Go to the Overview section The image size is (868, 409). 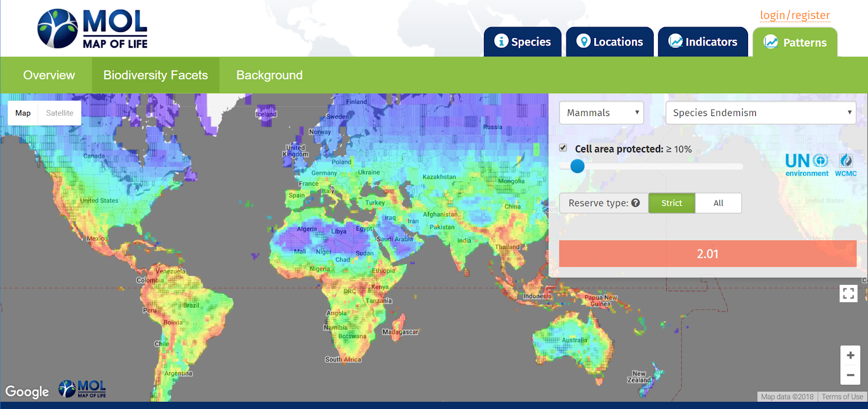tap(49, 75)
